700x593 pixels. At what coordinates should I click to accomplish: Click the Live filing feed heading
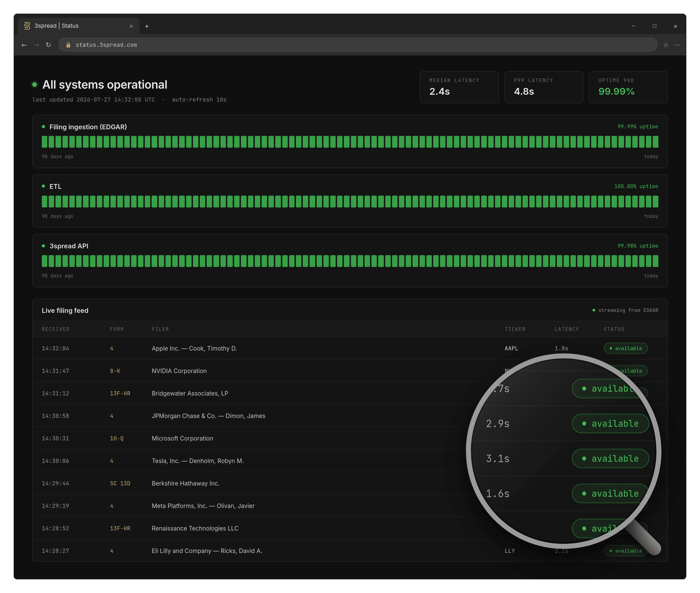(x=65, y=311)
